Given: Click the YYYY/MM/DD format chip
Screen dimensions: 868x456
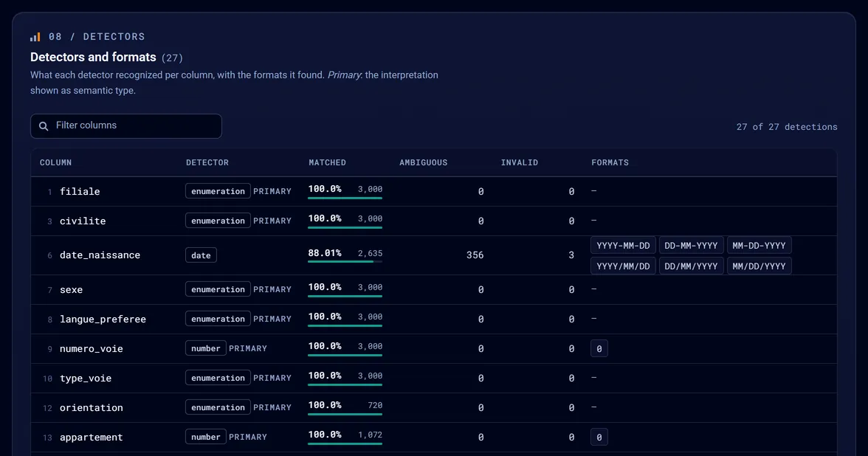Looking at the screenshot, I should tap(623, 266).
